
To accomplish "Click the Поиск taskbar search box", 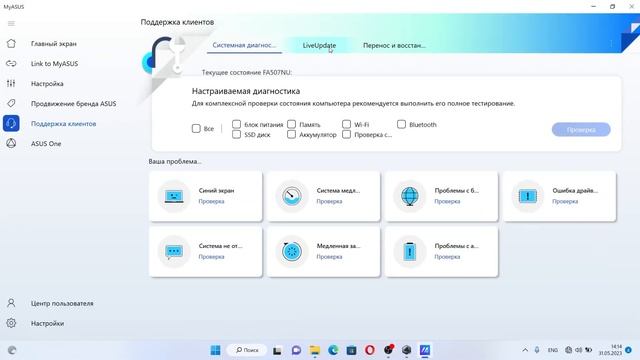I will (247, 350).
